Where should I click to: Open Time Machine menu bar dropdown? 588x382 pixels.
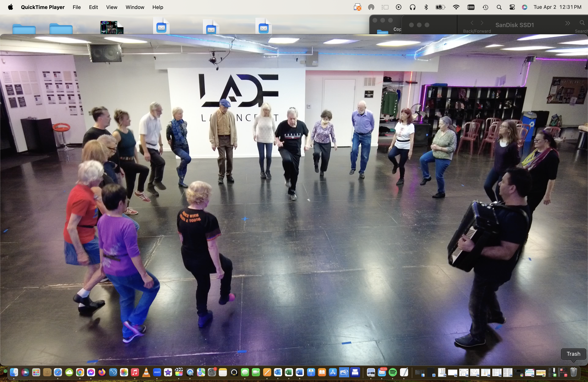485,7
